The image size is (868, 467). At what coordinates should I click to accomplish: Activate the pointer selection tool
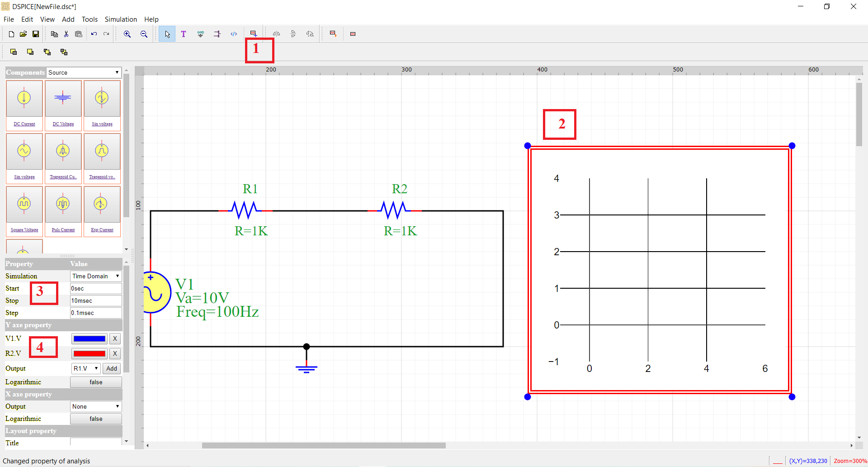tap(167, 34)
